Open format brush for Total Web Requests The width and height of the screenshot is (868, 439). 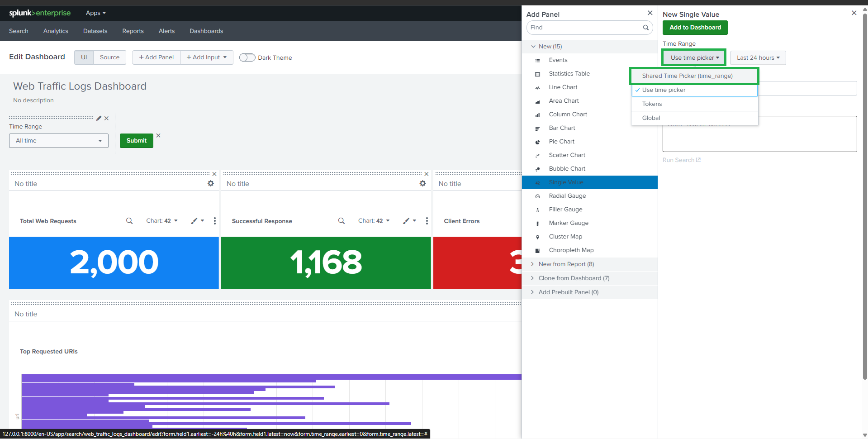(197, 221)
